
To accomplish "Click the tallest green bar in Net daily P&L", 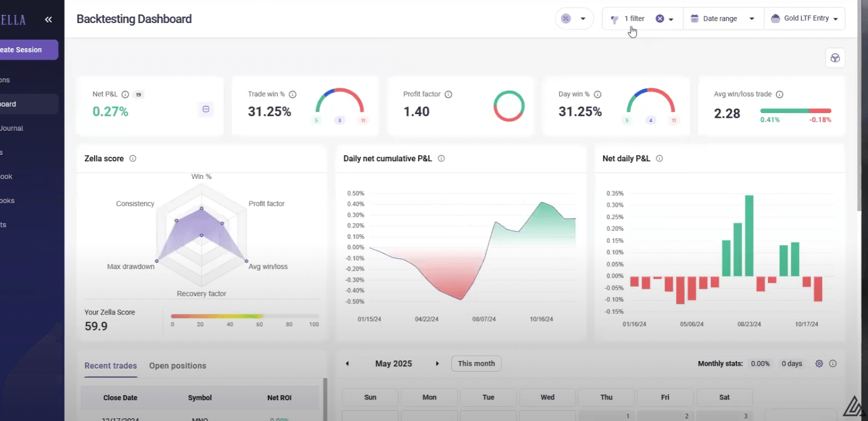I will point(749,236).
